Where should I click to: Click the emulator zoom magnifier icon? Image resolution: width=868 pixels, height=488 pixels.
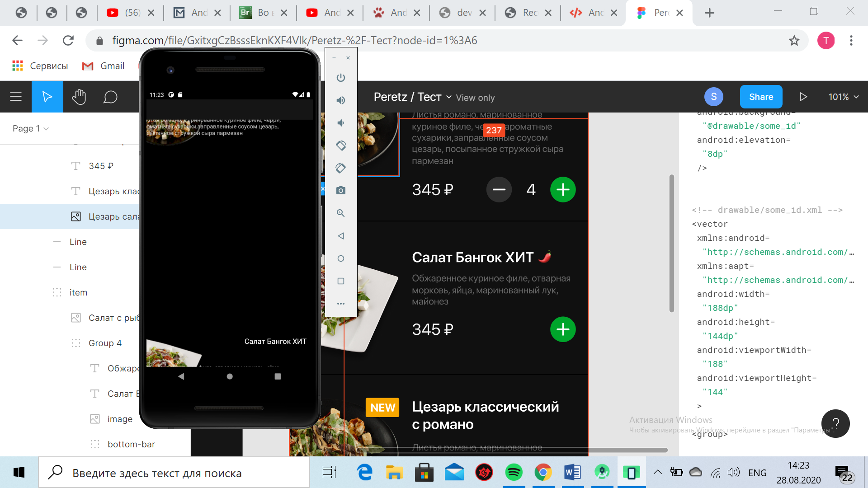[x=341, y=213]
